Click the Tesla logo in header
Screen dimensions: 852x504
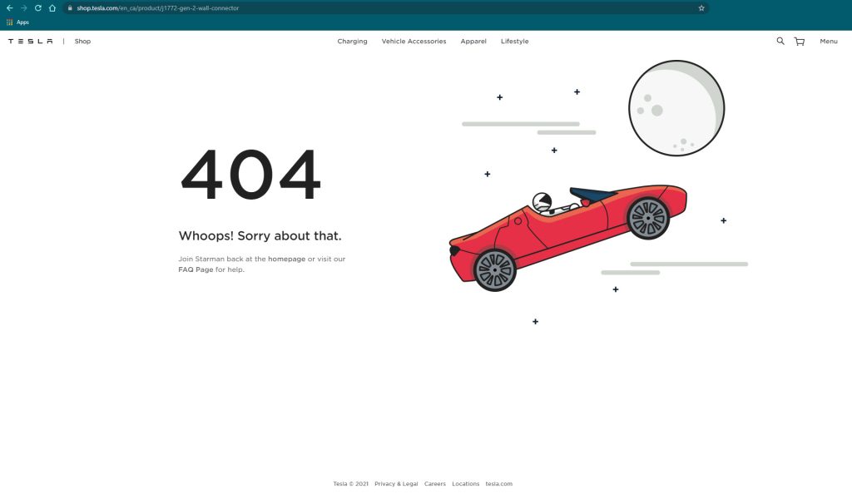[x=31, y=42]
